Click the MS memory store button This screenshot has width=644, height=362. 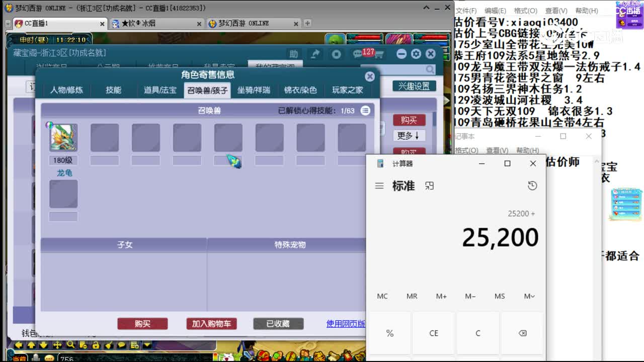[x=500, y=296]
